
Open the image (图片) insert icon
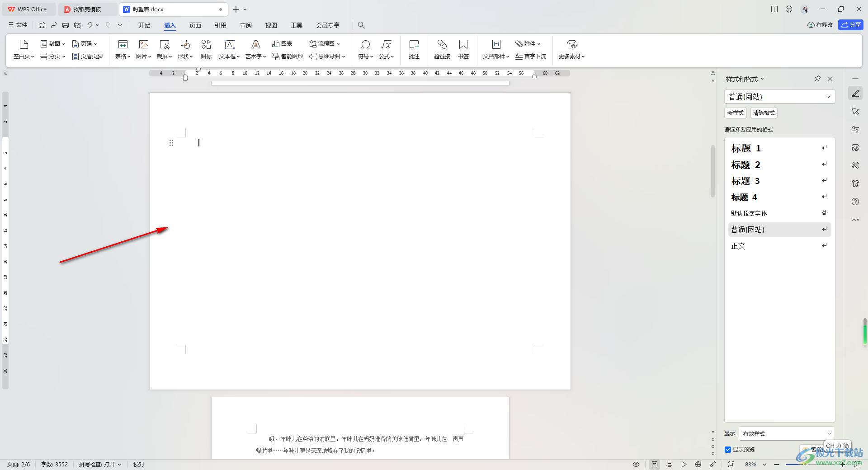point(143,45)
